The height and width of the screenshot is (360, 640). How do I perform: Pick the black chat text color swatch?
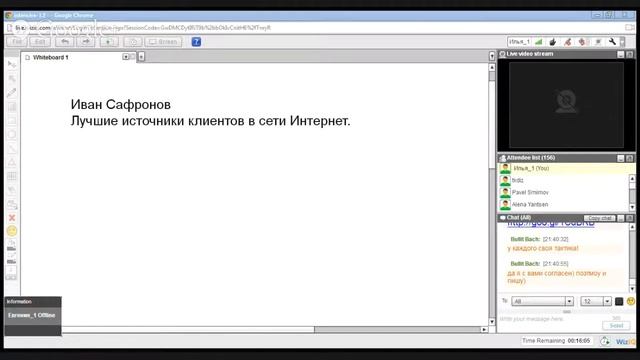click(x=619, y=302)
